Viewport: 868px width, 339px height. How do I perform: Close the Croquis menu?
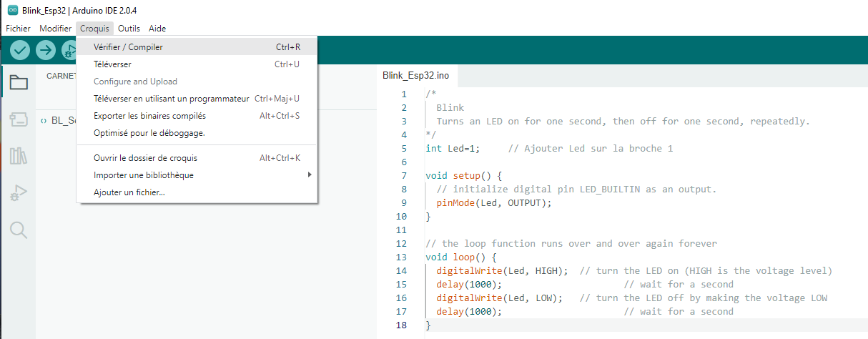[x=94, y=29]
